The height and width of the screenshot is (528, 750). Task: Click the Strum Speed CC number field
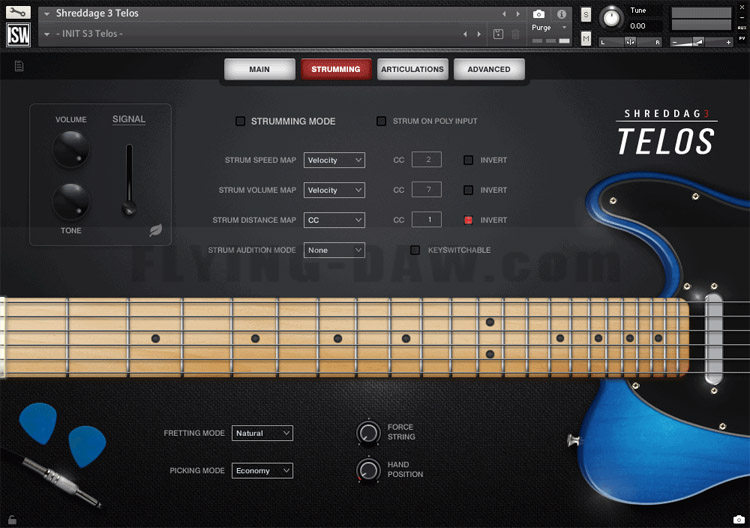coord(427,160)
